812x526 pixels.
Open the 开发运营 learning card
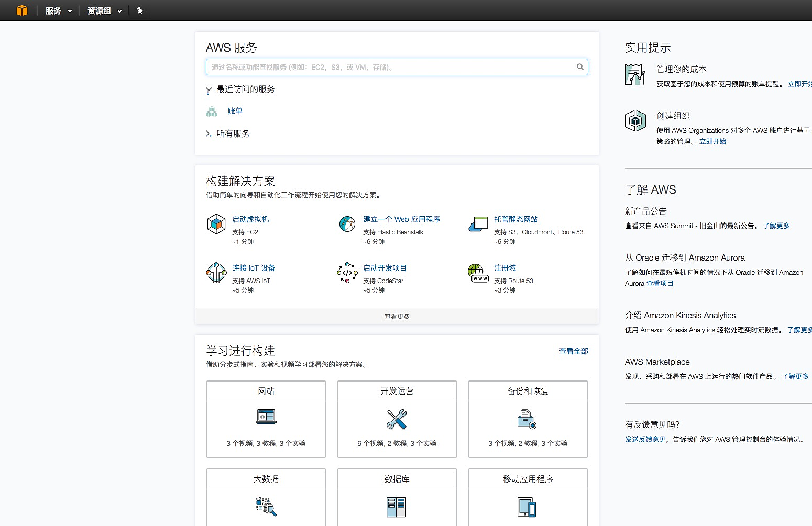(397, 419)
